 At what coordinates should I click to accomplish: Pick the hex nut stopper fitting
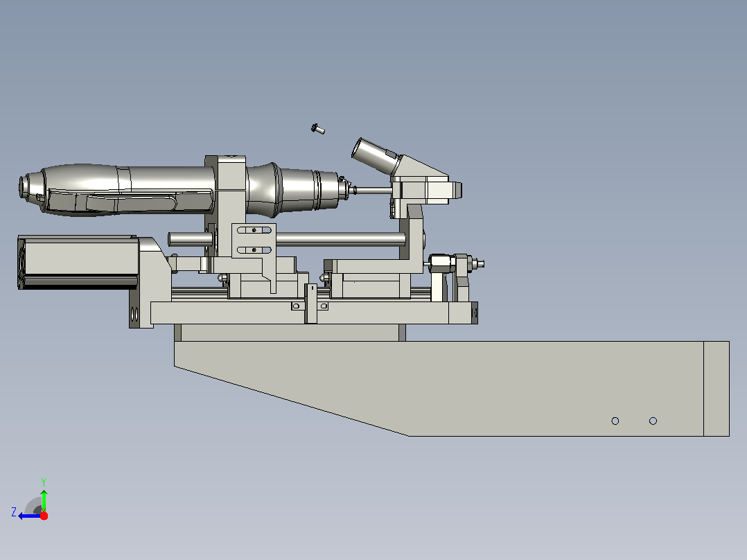point(441,263)
